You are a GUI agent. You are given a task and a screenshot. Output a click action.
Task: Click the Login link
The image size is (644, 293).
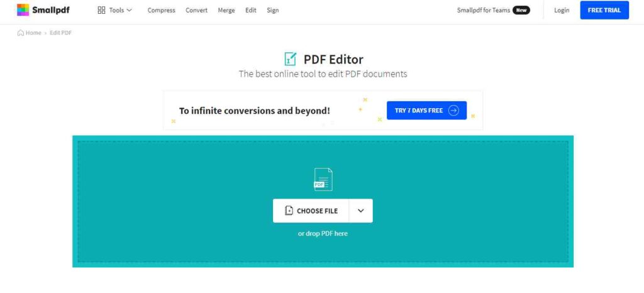pyautogui.click(x=562, y=10)
